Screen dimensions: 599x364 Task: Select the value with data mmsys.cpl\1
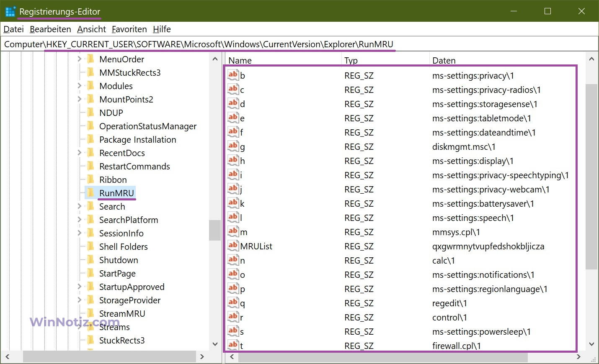[x=456, y=232]
